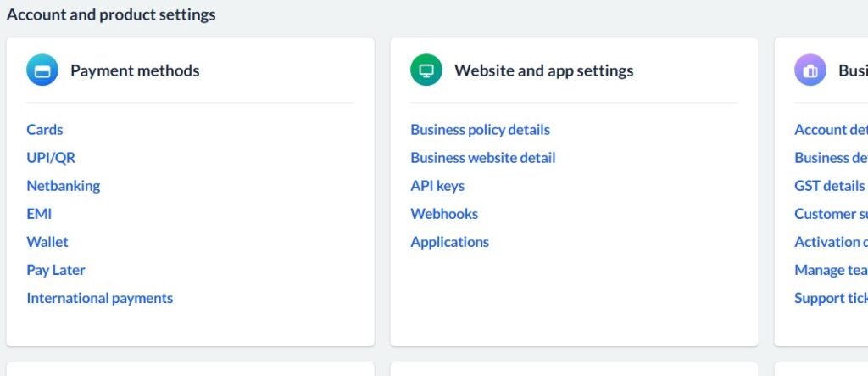Open the Manage team link
The image size is (868, 376).
pyautogui.click(x=831, y=270)
